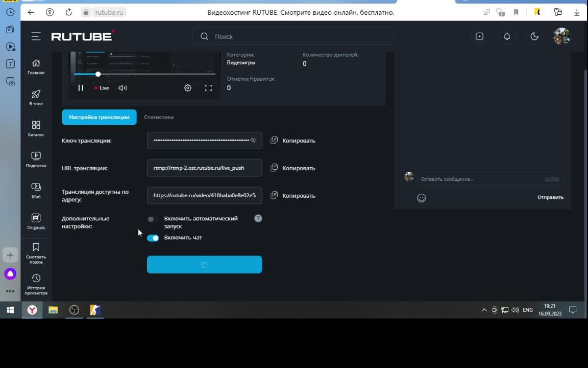This screenshot has width=588, height=368.
Task: Open the RUTUBE hamburger menu
Action: coord(36,36)
